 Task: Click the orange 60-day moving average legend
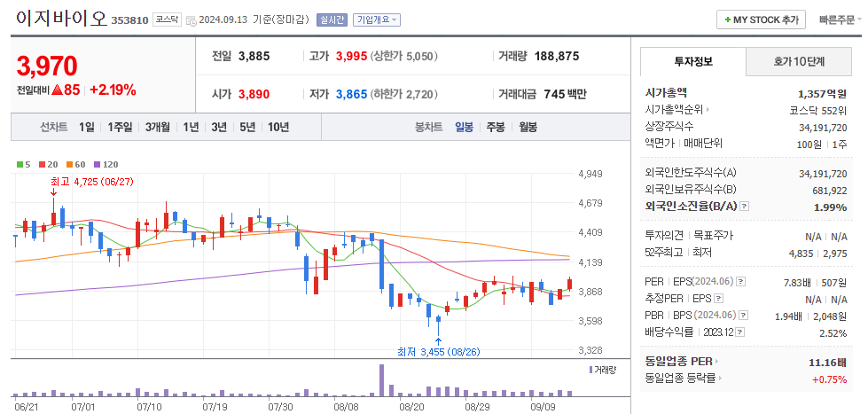[76, 164]
